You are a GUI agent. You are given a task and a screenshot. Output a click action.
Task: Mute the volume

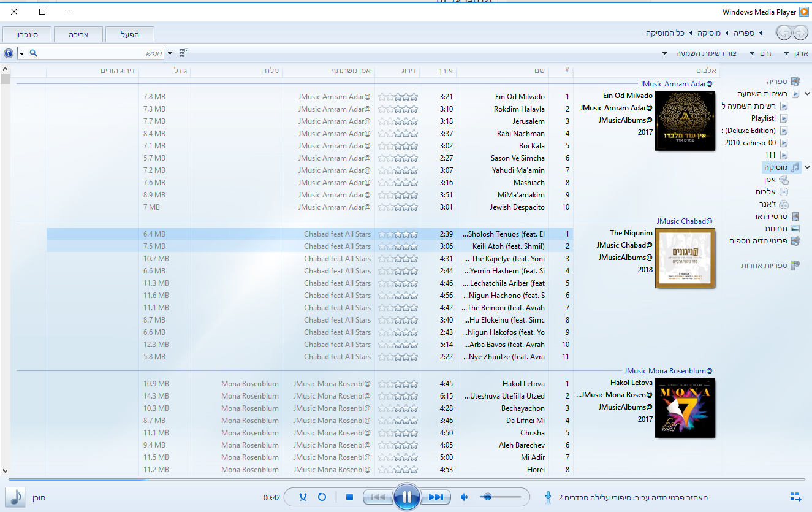(465, 497)
